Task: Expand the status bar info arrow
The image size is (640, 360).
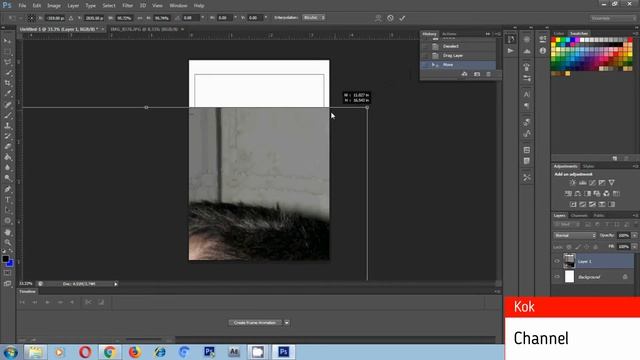Action: coord(116,284)
